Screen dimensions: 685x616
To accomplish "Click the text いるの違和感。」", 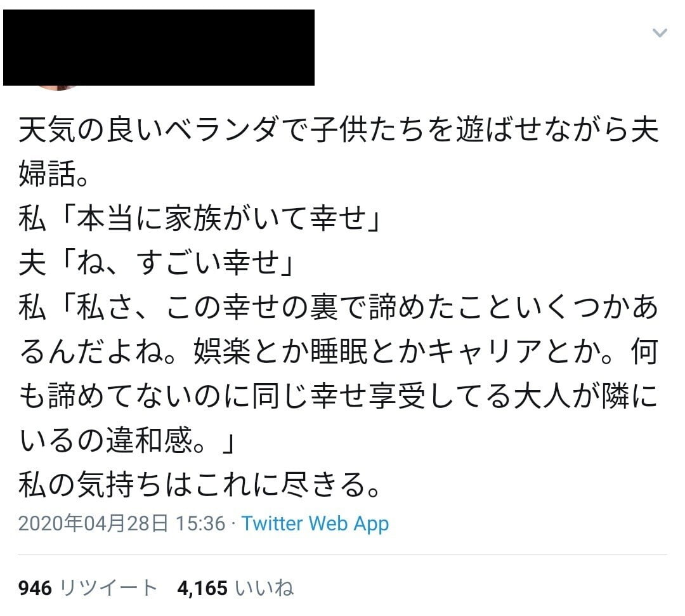I will (128, 442).
